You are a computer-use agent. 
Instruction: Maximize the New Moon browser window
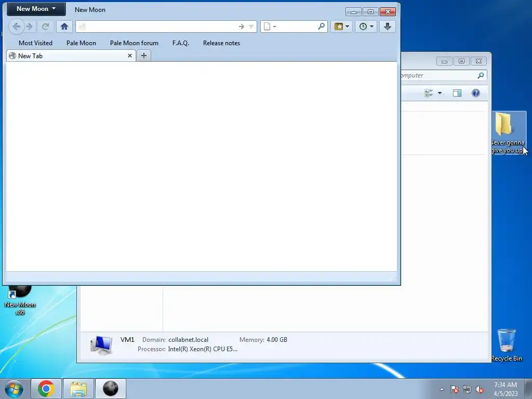click(x=370, y=12)
